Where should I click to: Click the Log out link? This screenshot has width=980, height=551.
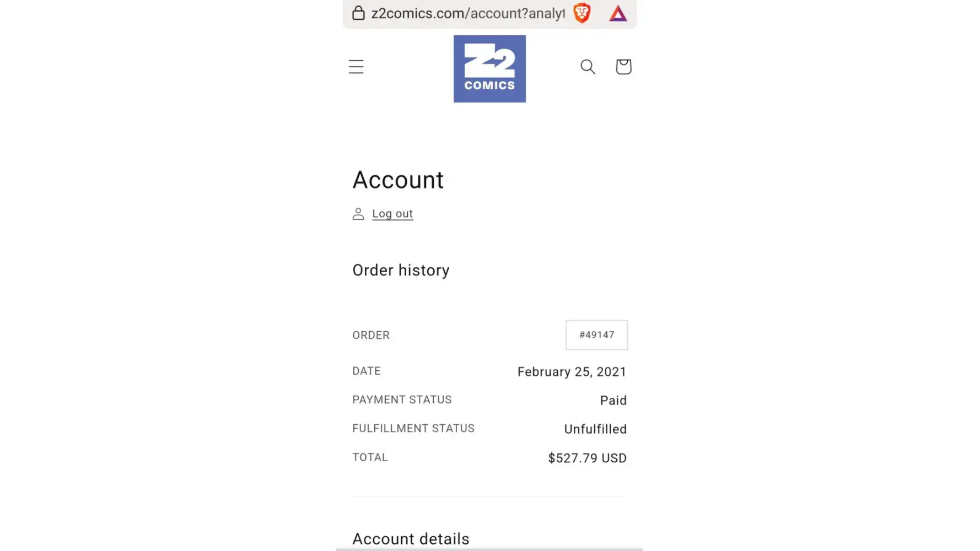(x=392, y=214)
